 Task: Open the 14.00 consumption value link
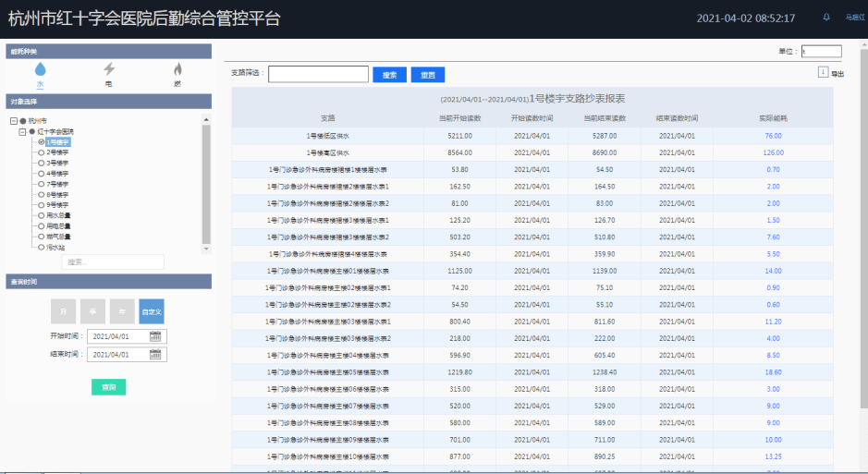[x=773, y=271]
